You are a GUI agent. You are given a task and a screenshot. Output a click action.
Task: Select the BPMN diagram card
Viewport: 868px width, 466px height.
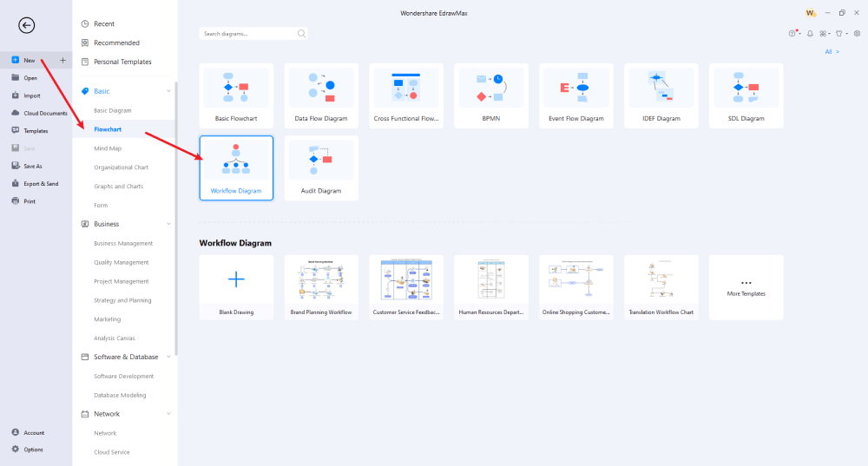491,95
